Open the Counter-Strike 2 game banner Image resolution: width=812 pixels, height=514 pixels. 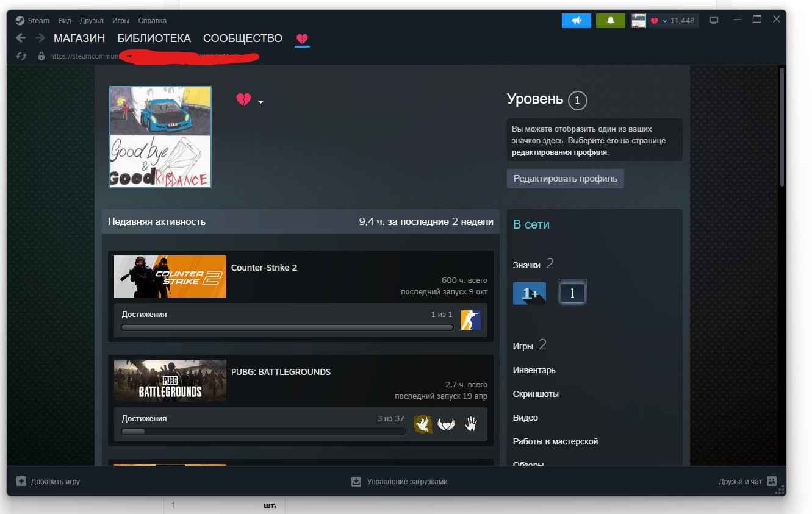[170, 276]
